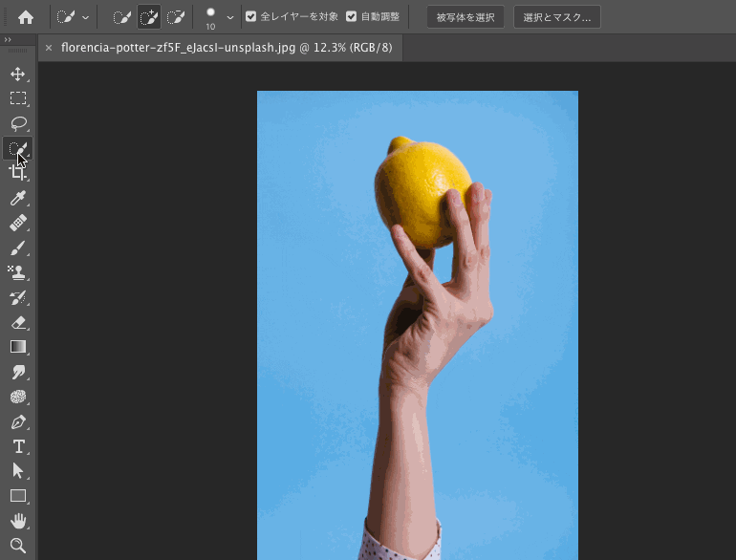Click the brush size preview showing 10

click(210, 18)
